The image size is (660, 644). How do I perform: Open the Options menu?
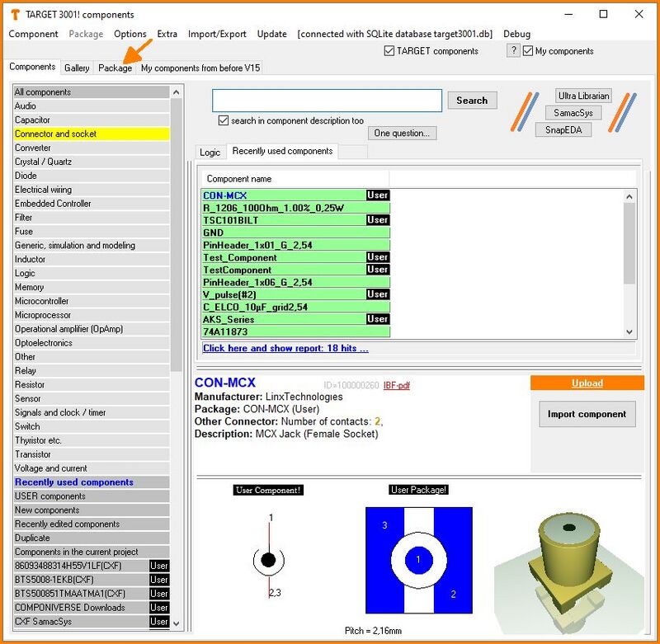pyautogui.click(x=130, y=34)
